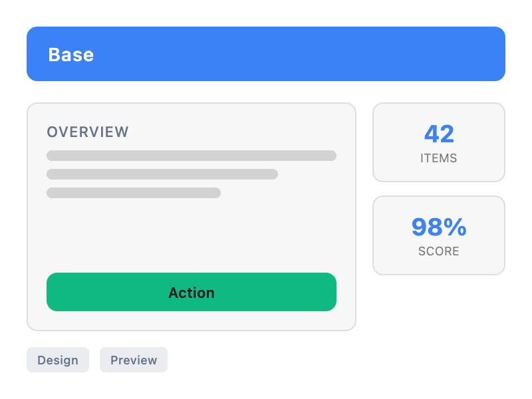Click Overview card padding below Action button
Viewport: 532px width, 399px height.
(x=192, y=320)
